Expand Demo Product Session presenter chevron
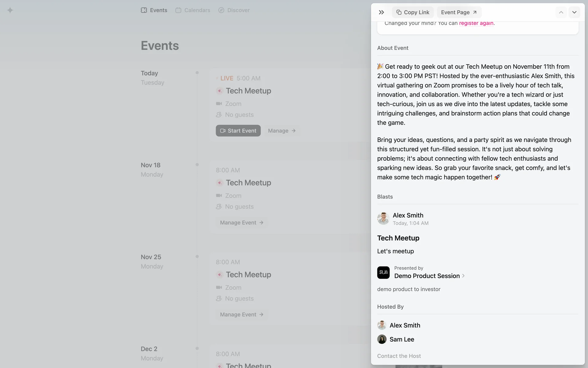Screen dimensions: 588x368 click(x=463, y=276)
